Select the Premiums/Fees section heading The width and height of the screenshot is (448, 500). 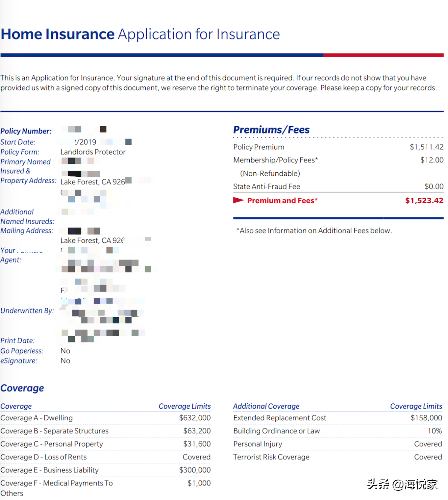pos(271,130)
